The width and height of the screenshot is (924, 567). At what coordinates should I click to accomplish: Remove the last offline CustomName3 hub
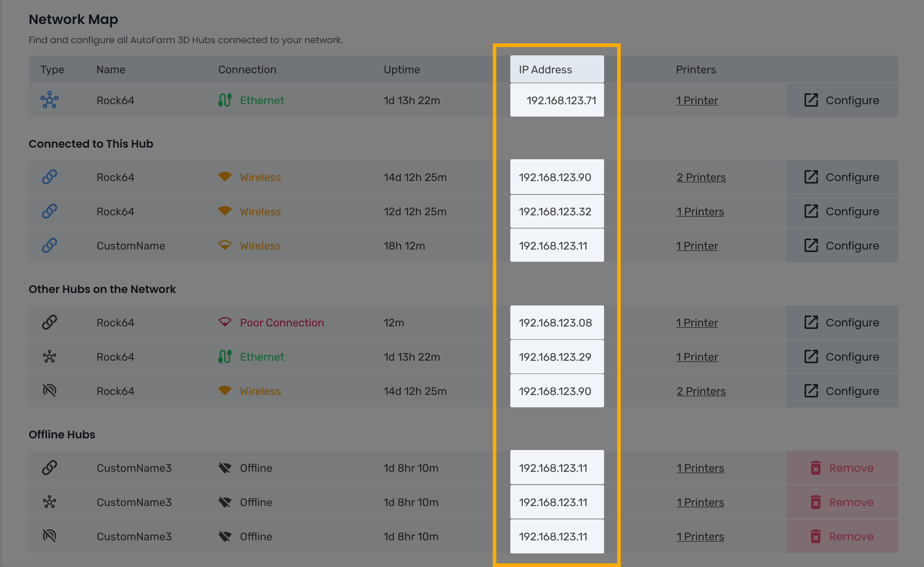(x=842, y=536)
